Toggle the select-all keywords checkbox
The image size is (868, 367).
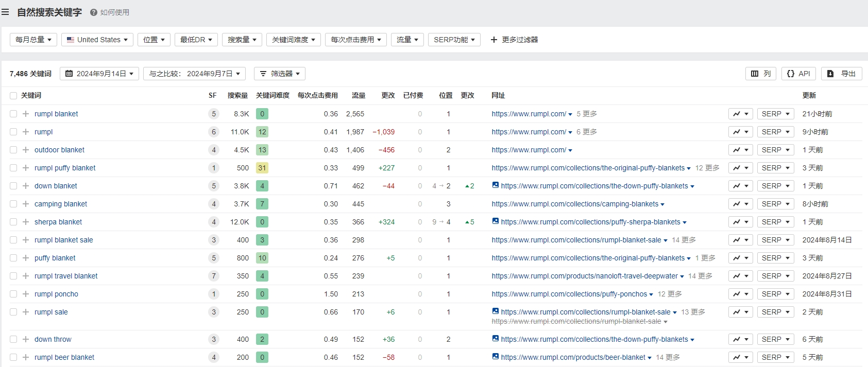(x=13, y=96)
